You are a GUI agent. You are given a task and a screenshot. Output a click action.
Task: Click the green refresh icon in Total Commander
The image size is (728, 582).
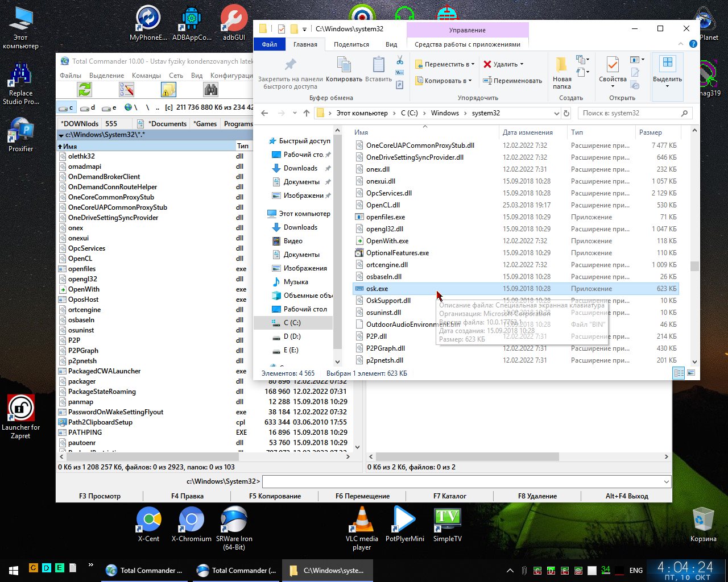coord(85,89)
